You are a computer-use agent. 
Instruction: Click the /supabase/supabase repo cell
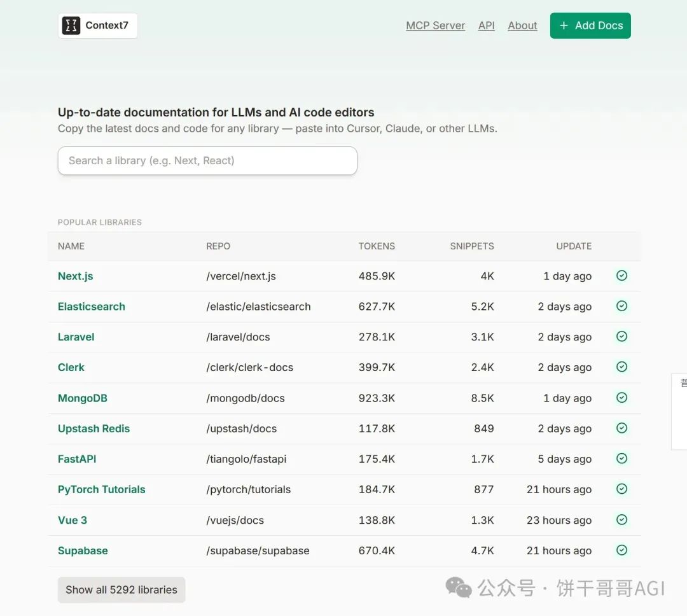[x=258, y=550]
